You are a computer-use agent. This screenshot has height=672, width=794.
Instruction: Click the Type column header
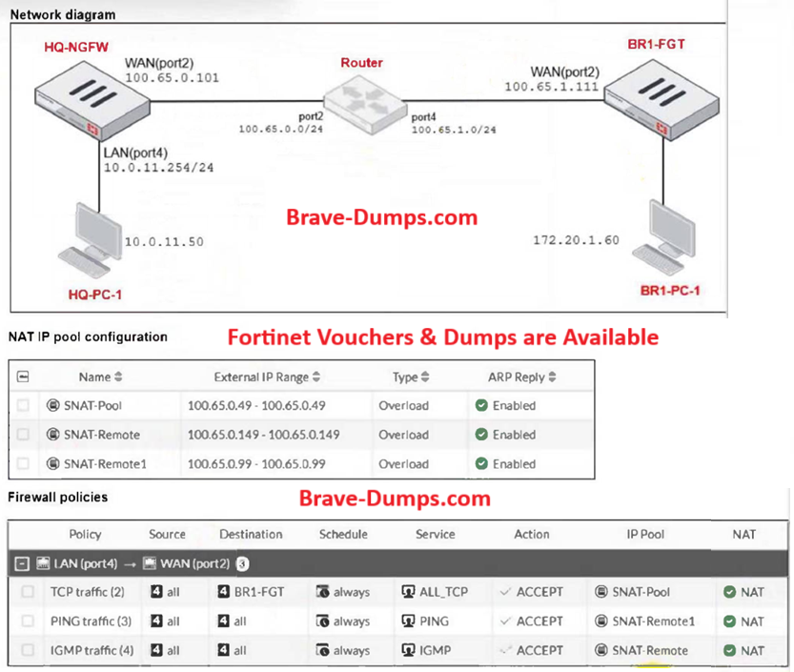click(411, 377)
